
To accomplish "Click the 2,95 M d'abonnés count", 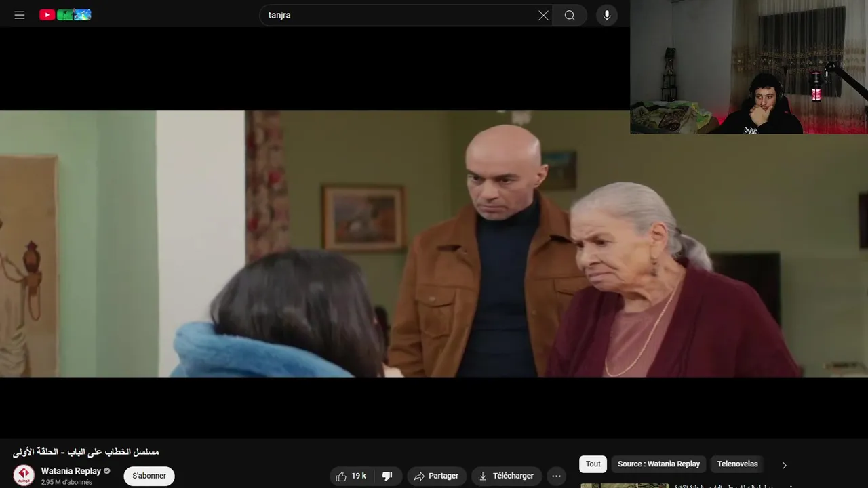I will click(66, 483).
